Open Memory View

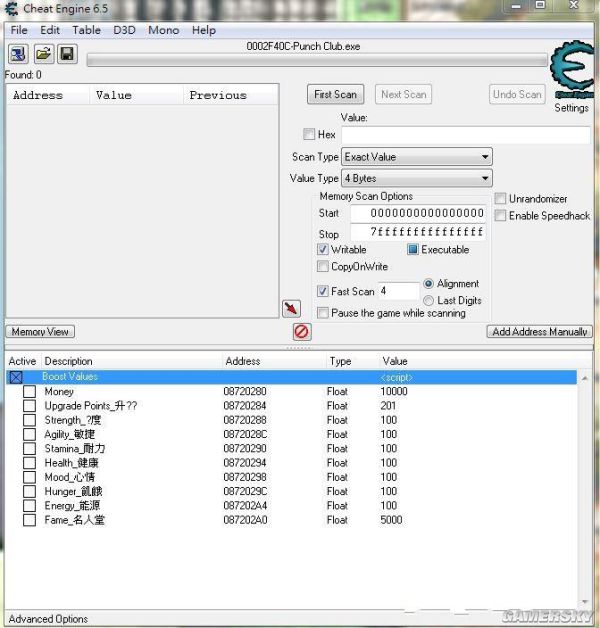pos(40,332)
